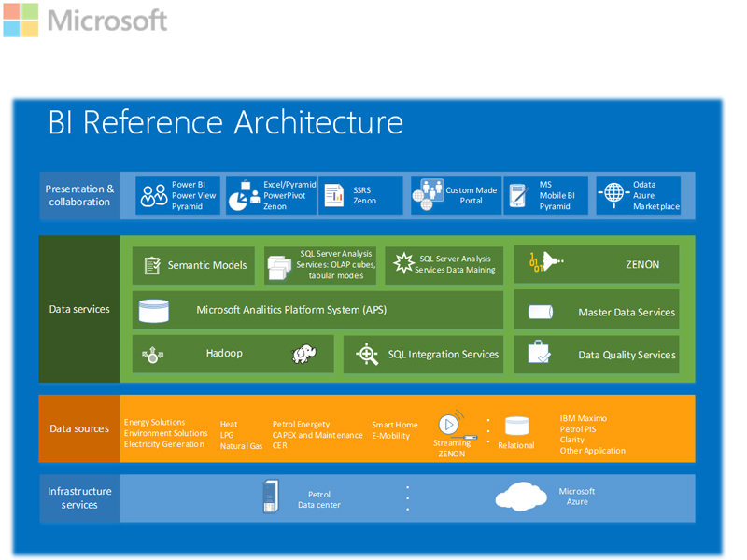Click the Master Data Services cylinder icon
Viewport: 747px width, 560px height.
pos(541,313)
